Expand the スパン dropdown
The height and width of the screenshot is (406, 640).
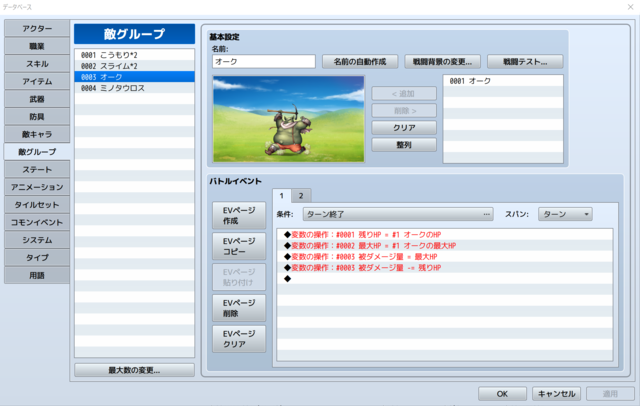point(565,214)
